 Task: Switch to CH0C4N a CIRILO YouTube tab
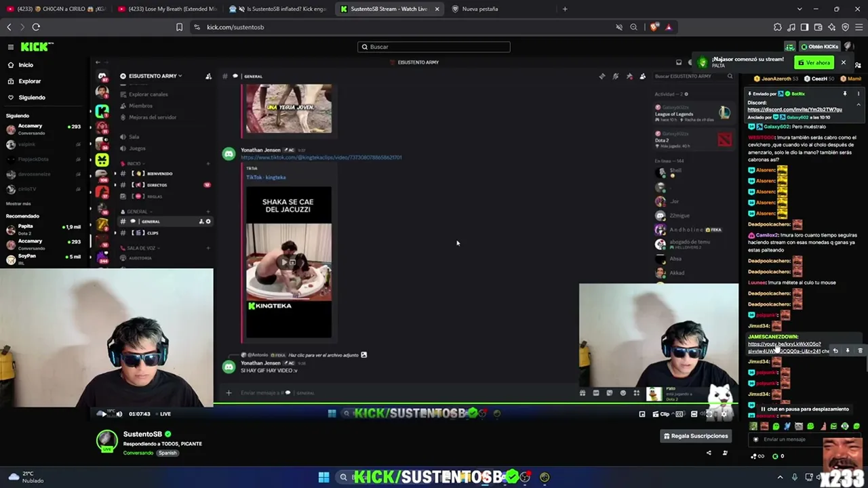click(x=58, y=9)
